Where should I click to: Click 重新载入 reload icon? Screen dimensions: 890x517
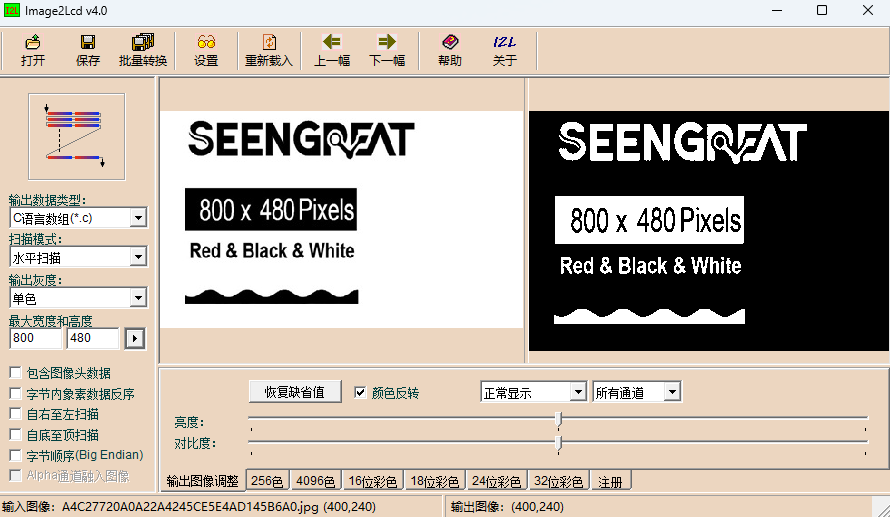(269, 42)
